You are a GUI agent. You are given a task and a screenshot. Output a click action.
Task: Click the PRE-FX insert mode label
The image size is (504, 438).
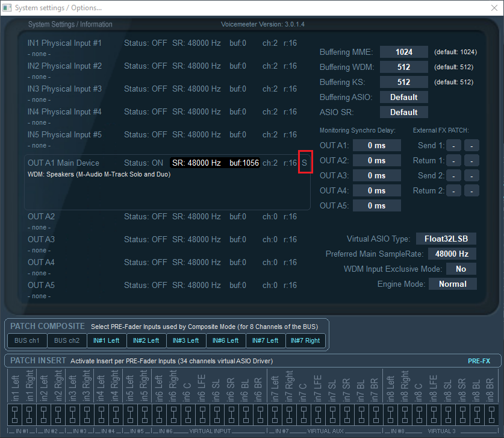point(479,361)
